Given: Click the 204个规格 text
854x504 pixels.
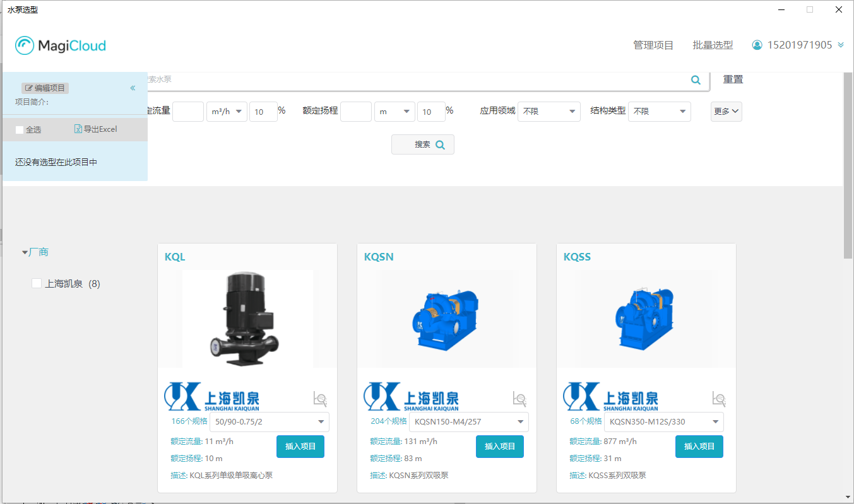Looking at the screenshot, I should coord(389,421).
